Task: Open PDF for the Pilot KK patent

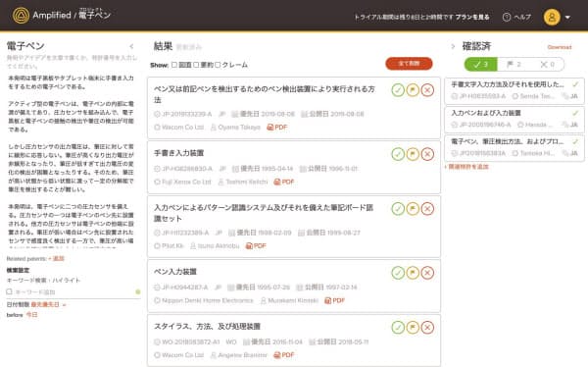Action: [x=256, y=246]
